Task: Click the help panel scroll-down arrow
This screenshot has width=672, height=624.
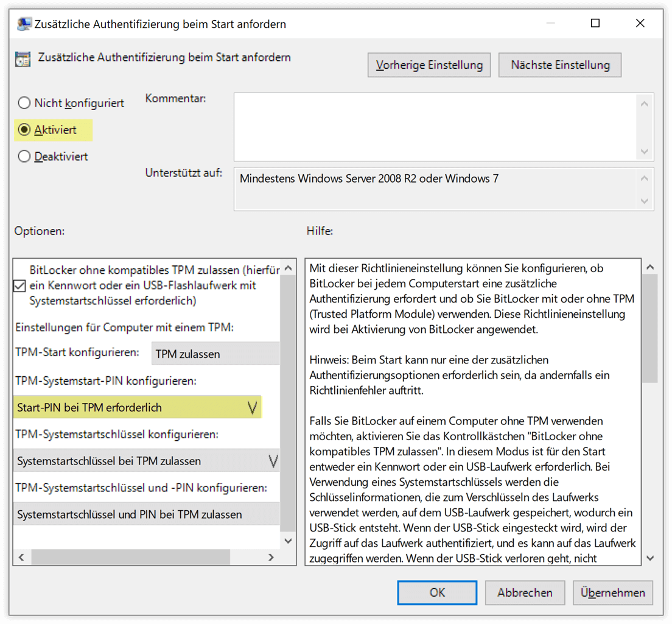Action: coord(650,558)
